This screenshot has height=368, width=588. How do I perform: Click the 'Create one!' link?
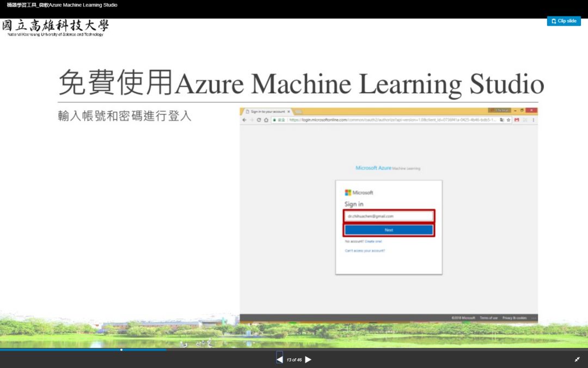(x=373, y=242)
